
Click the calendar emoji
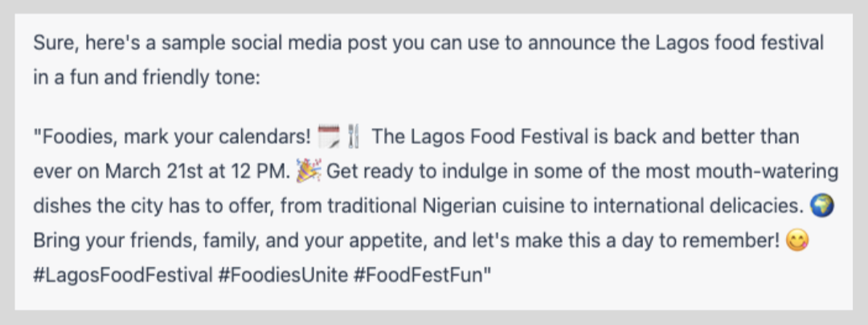click(328, 137)
